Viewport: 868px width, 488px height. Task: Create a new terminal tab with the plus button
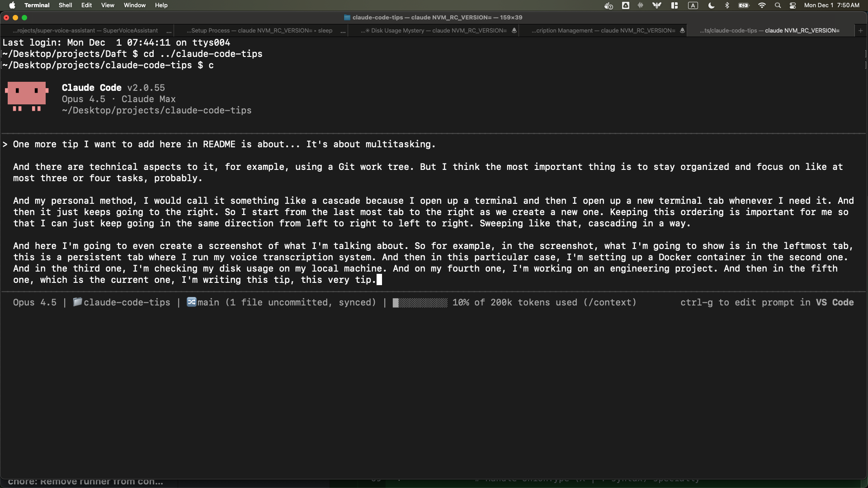(x=860, y=30)
